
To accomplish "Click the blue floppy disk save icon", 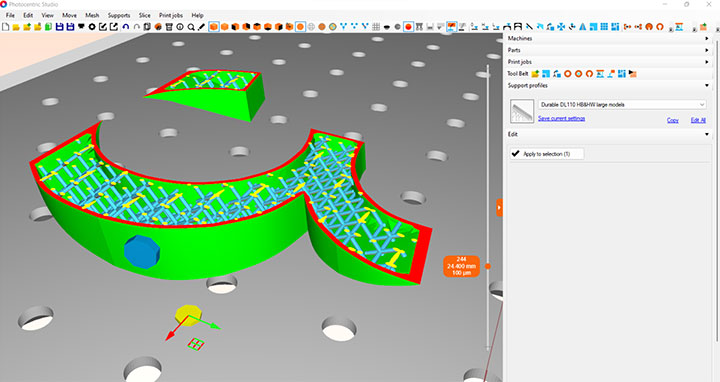I will (59, 27).
